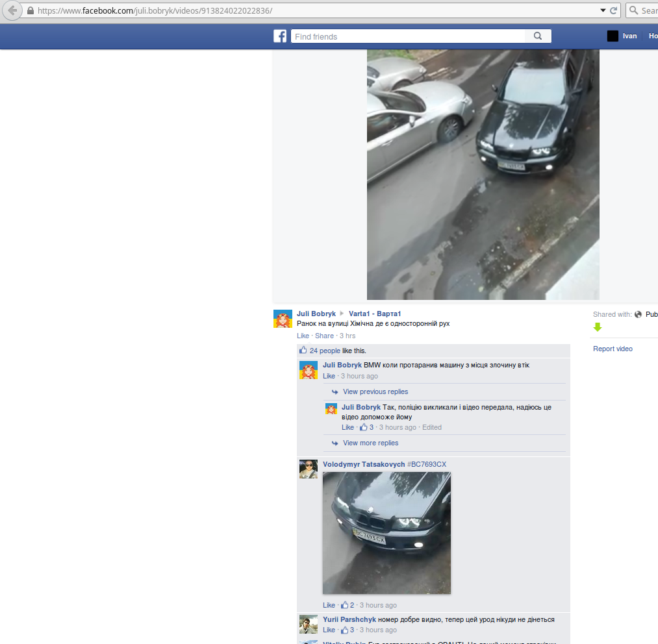Open the BMW license plate photo in comment
The image size is (658, 644).
tap(386, 533)
